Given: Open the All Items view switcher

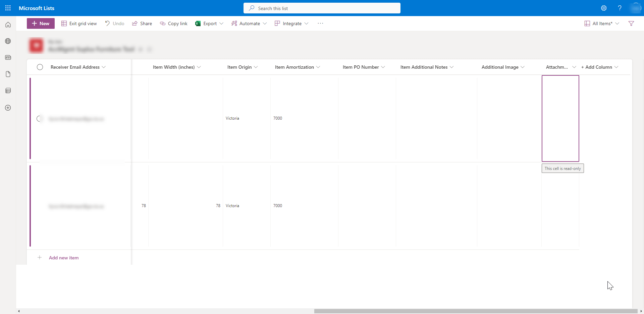Looking at the screenshot, I should pyautogui.click(x=602, y=23).
